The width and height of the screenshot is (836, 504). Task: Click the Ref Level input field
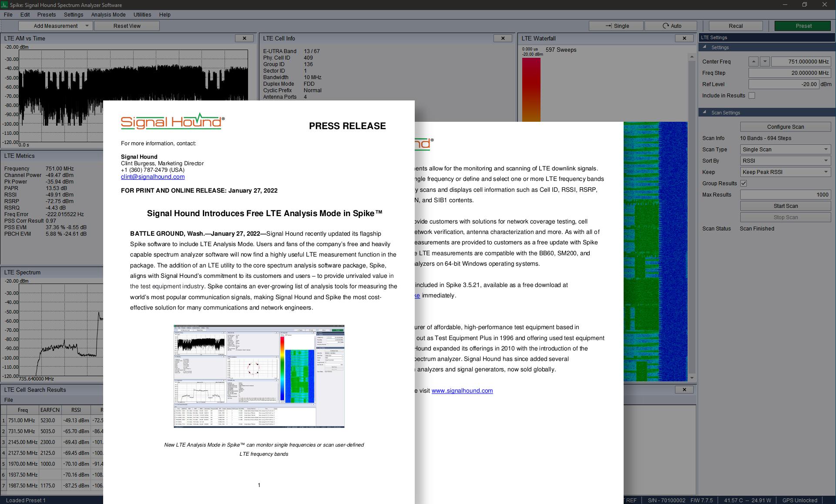(x=784, y=84)
